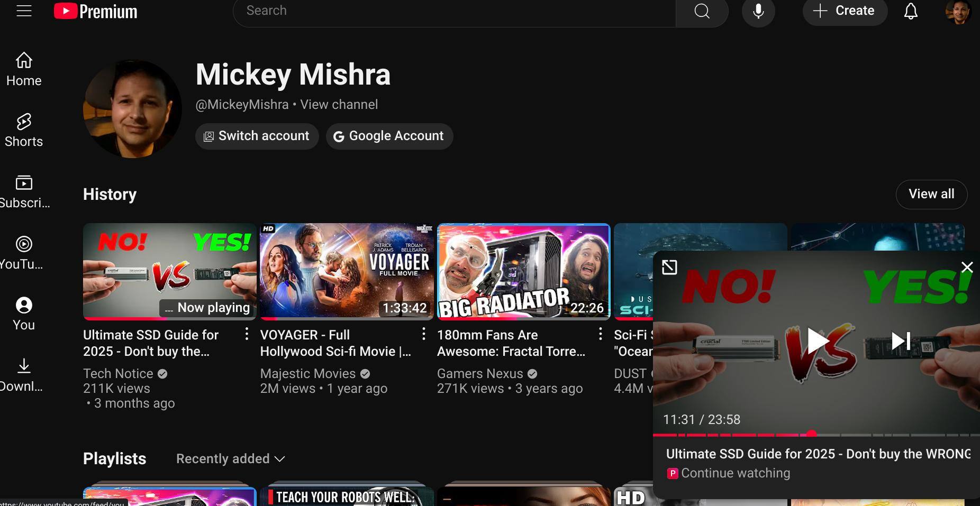Click the YouTube Premium logo
980x506 pixels.
[96, 11]
